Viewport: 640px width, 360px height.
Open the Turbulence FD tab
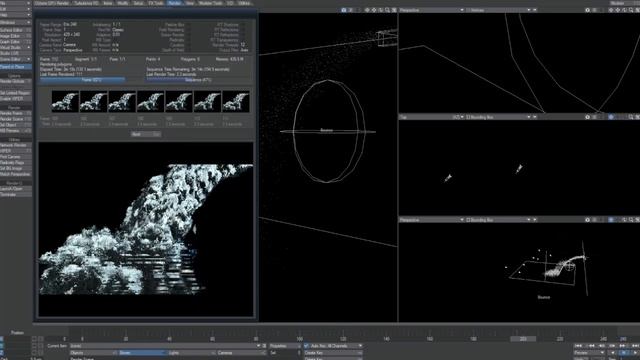click(86, 3)
